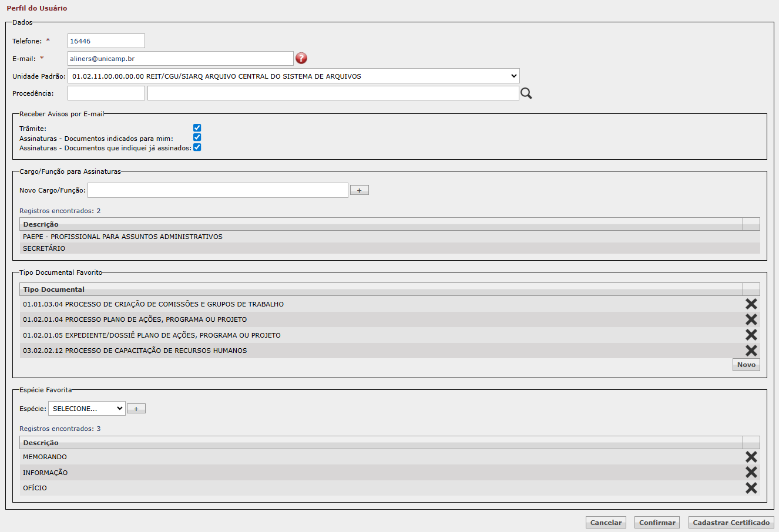Delete favorite 01.02.01.04 Processo Plano de Ações
The height and width of the screenshot is (532, 779).
(751, 319)
